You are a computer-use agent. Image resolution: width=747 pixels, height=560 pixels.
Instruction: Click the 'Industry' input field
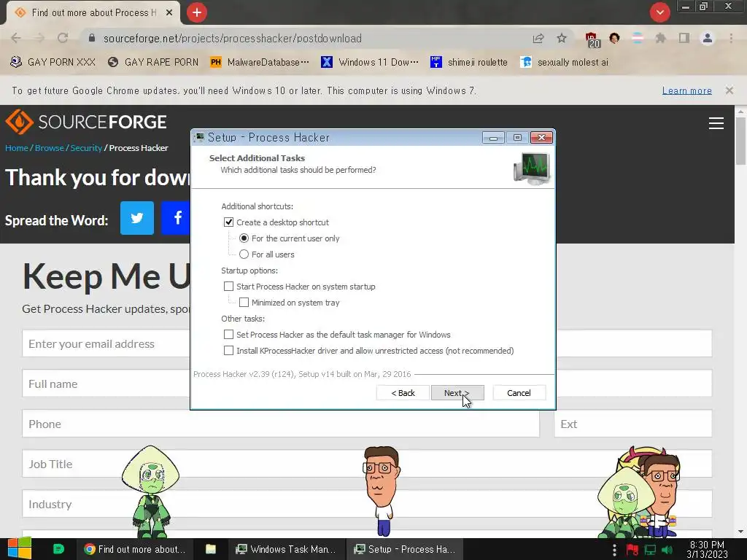click(367, 504)
